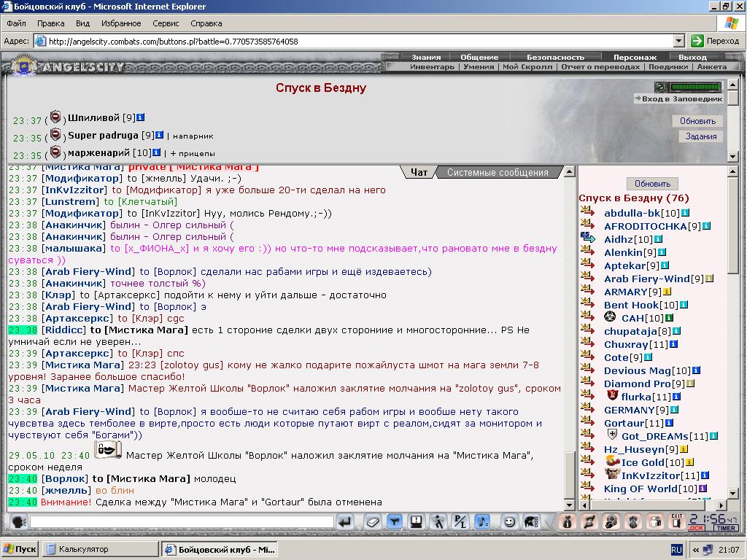Open the Персонаж menu
The height and width of the screenshot is (560, 747).
pyautogui.click(x=635, y=57)
